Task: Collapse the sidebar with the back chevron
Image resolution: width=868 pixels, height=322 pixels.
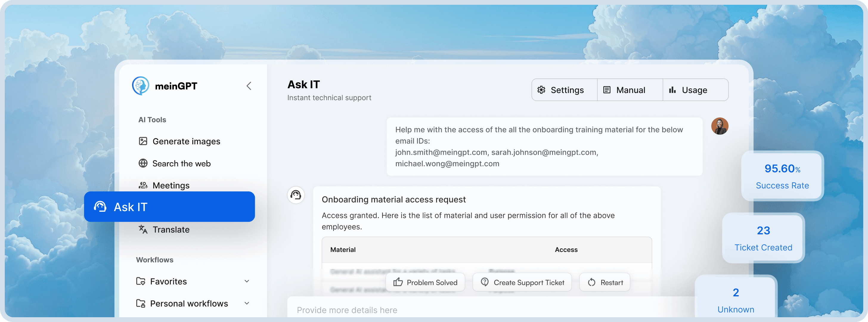Action: click(249, 86)
